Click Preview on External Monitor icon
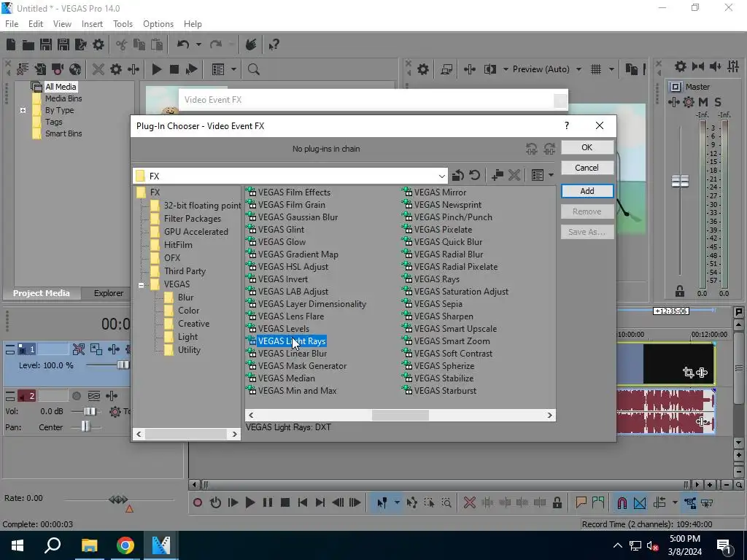The height and width of the screenshot is (560, 747). (446, 69)
